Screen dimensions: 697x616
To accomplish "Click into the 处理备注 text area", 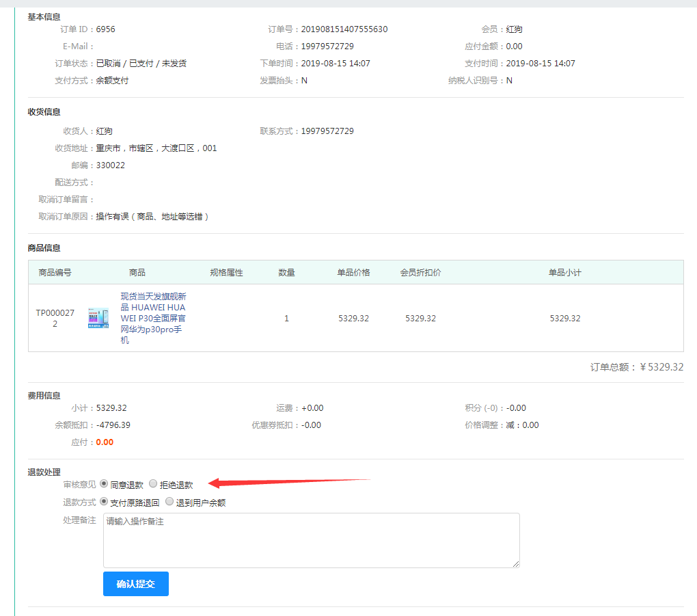I will (311, 540).
